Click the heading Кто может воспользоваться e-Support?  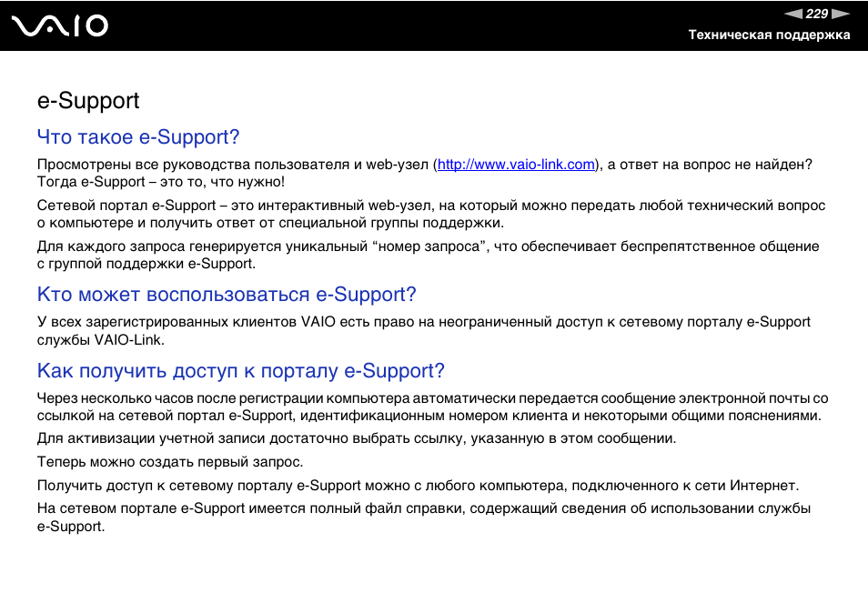(225, 294)
